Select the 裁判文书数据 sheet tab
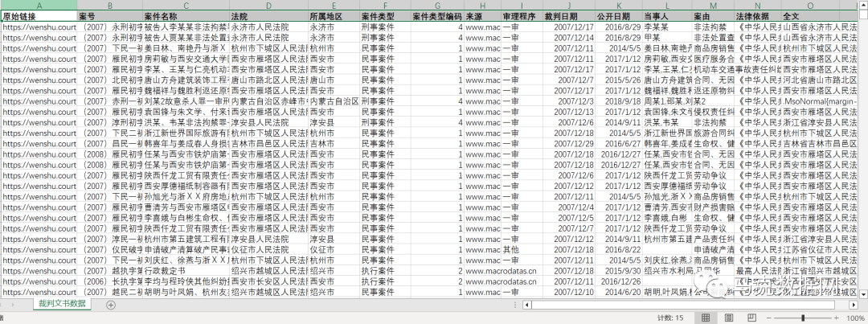This screenshot has width=868, height=324. (x=62, y=304)
